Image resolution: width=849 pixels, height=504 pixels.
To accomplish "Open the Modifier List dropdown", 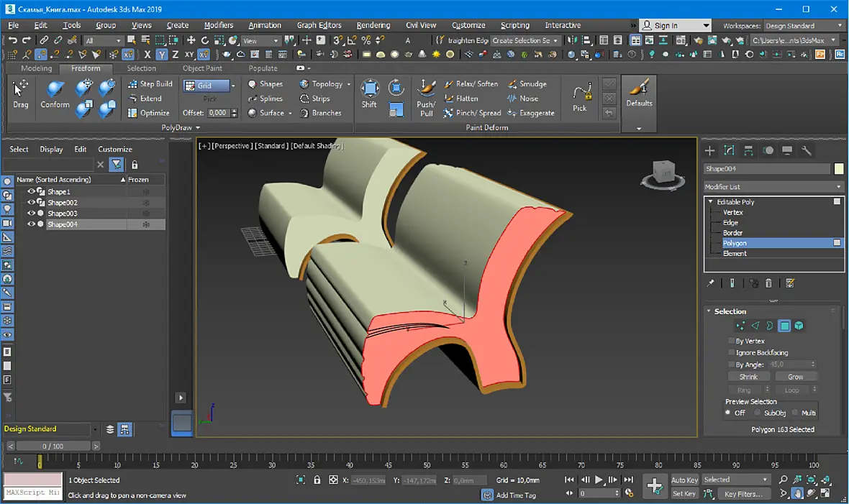I will [773, 187].
